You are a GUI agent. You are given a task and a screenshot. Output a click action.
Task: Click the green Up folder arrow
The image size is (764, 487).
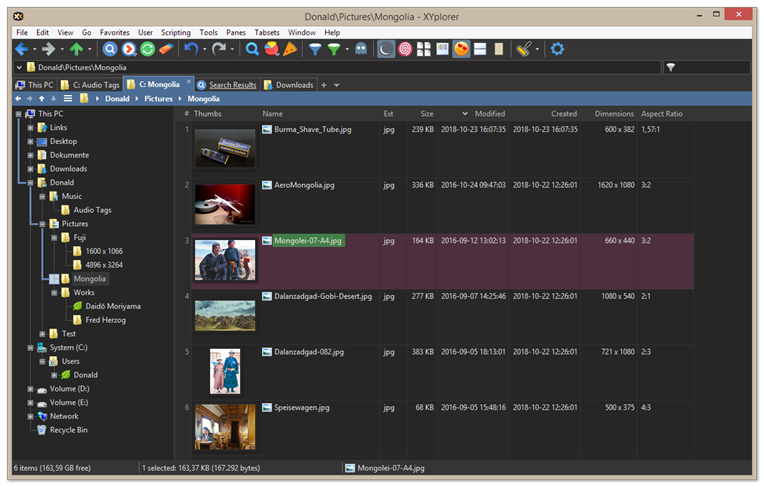(77, 49)
